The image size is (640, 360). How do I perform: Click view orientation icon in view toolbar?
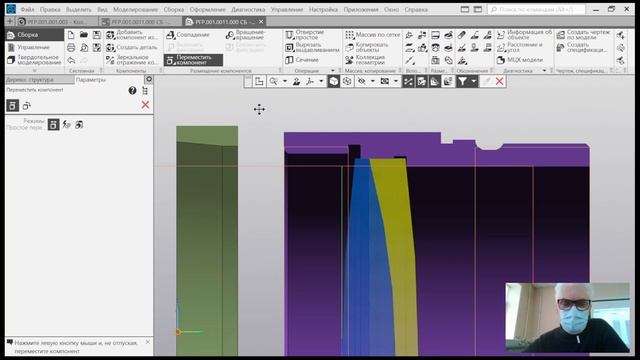point(297,82)
